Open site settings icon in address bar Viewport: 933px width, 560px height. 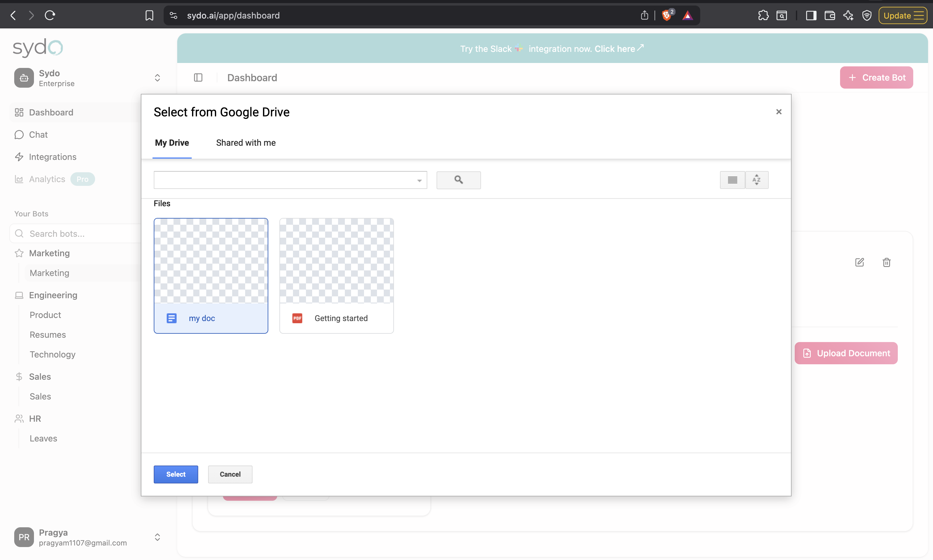[174, 15]
